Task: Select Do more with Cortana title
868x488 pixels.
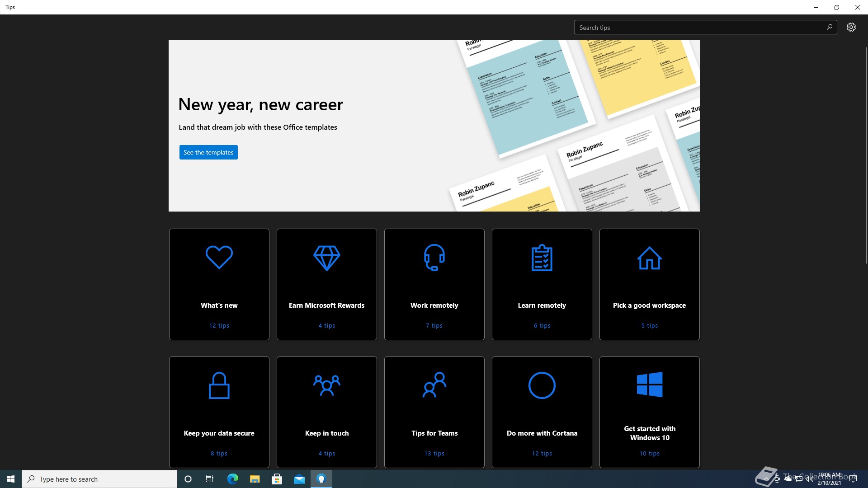Action: coord(542,433)
